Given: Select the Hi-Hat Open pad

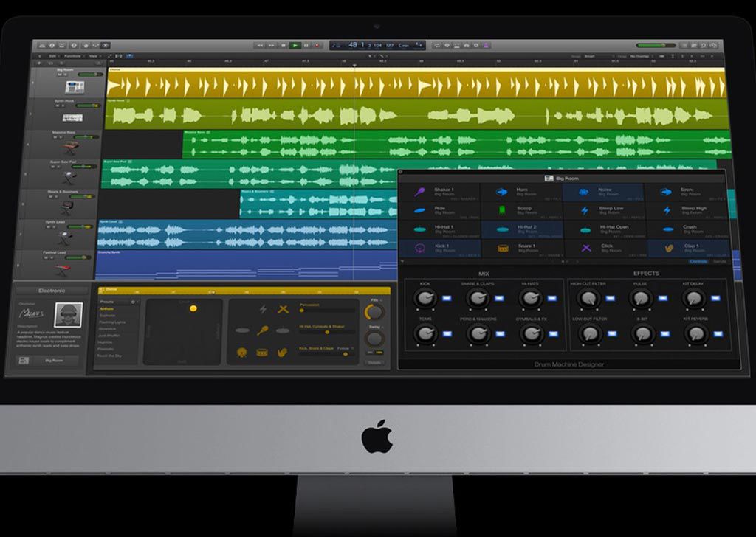Looking at the screenshot, I should point(604,229).
